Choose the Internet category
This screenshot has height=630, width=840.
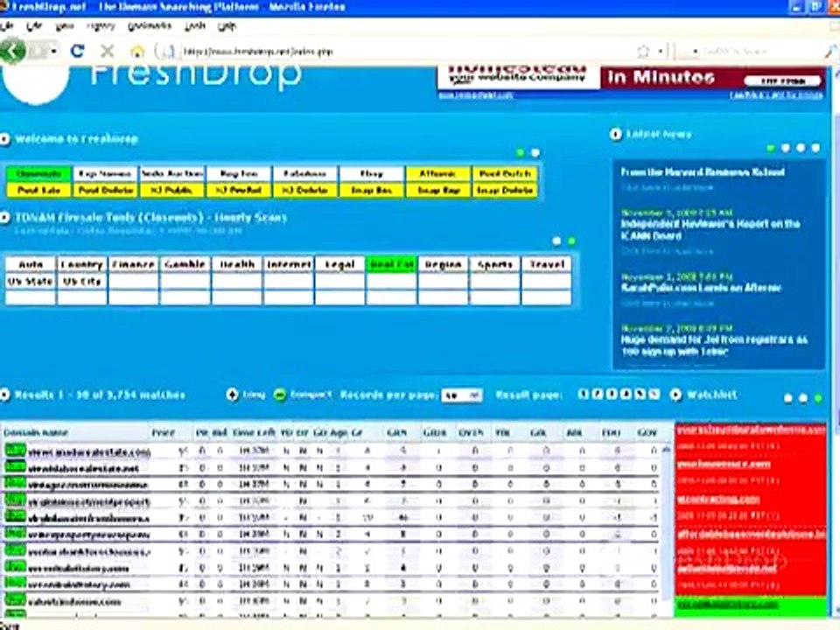coord(288,264)
